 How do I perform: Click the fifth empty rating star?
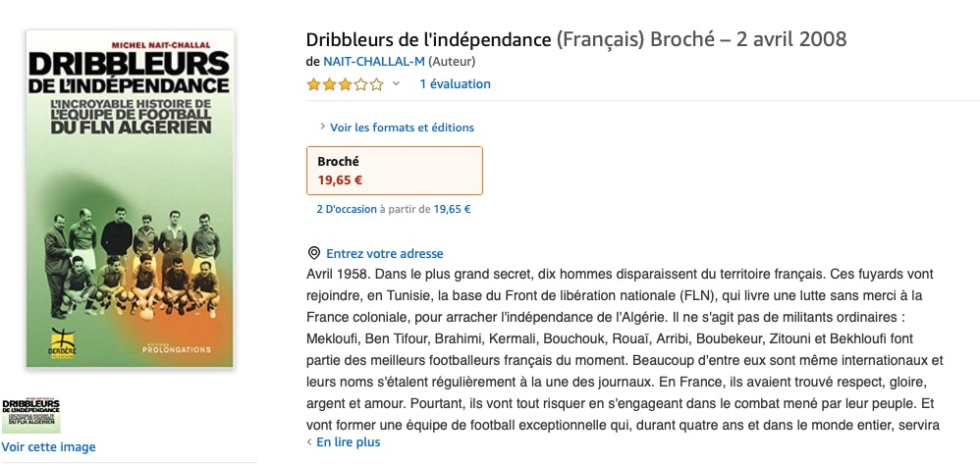coord(377,84)
